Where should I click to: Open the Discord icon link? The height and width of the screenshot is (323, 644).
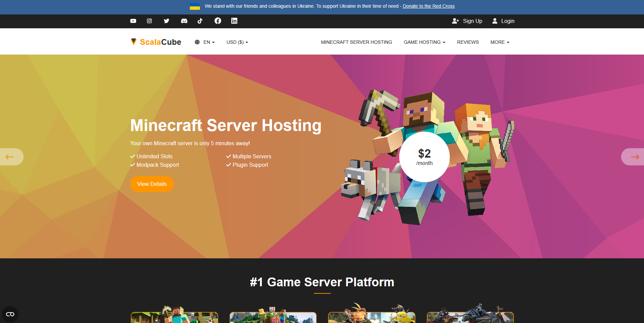coord(184,21)
